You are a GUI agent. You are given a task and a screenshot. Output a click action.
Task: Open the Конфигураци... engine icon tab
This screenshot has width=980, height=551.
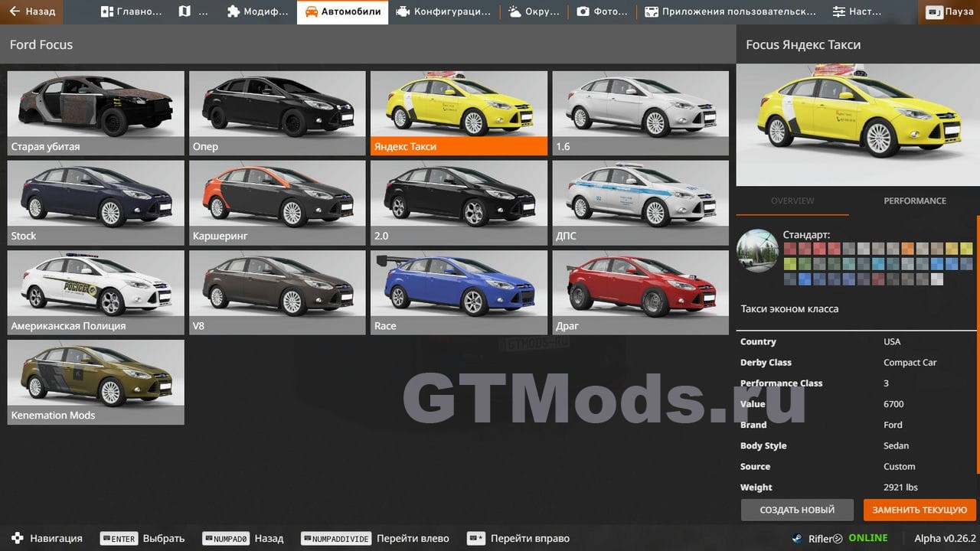coord(443,11)
